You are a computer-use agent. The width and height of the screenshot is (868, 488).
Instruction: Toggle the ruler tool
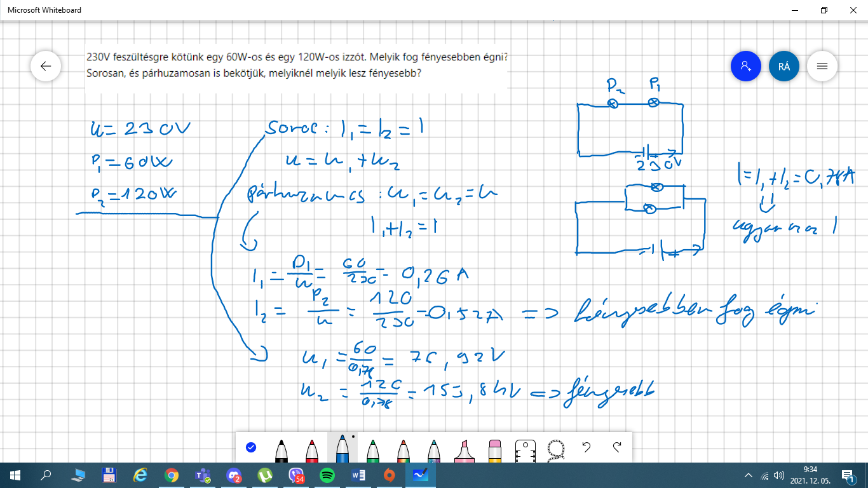[x=526, y=449]
